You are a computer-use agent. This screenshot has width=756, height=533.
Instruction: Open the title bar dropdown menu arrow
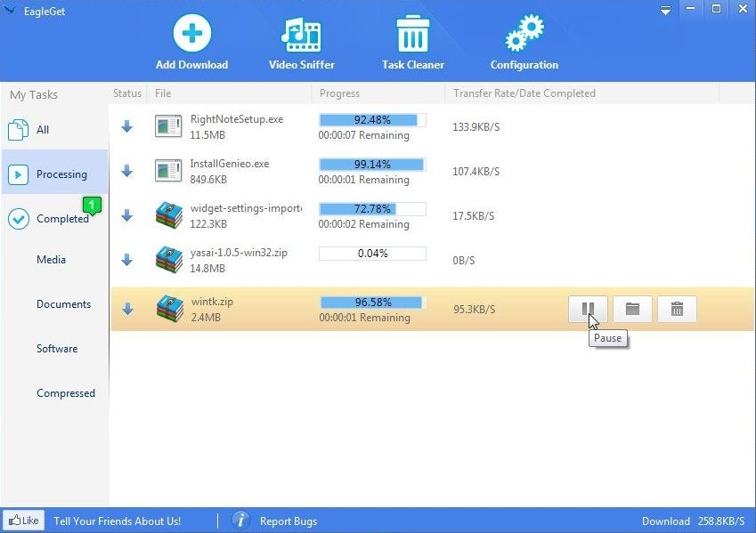click(x=665, y=10)
